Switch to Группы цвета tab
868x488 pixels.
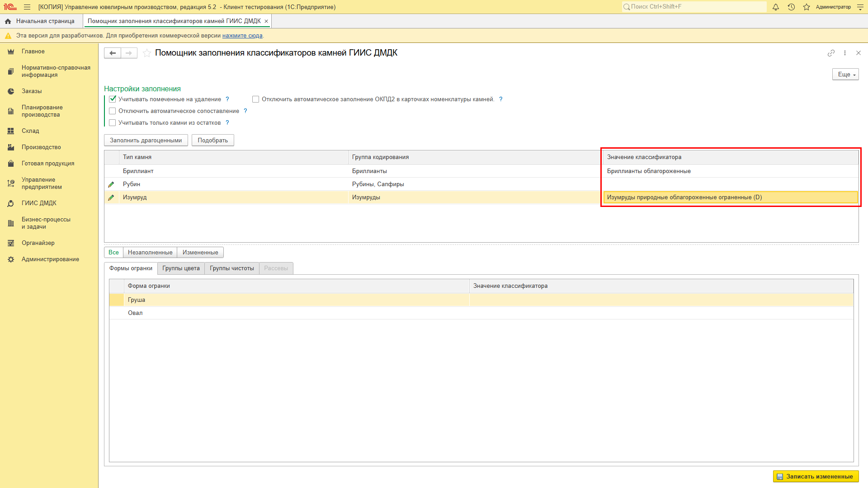(x=181, y=268)
